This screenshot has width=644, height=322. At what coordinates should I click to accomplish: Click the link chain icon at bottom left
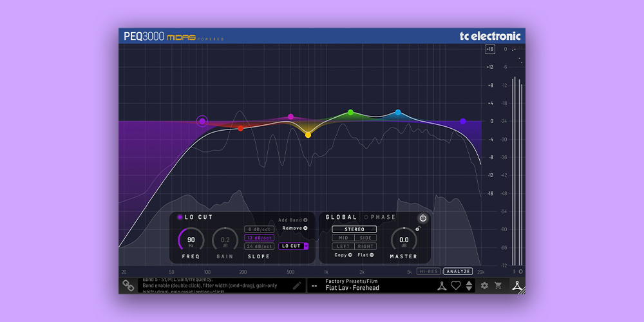click(x=129, y=285)
